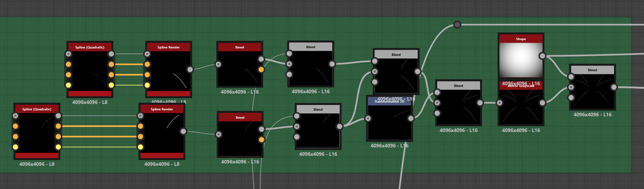Click gray output of Bevel in Transformation 2D chain
The image size is (644, 189).
(262, 129)
